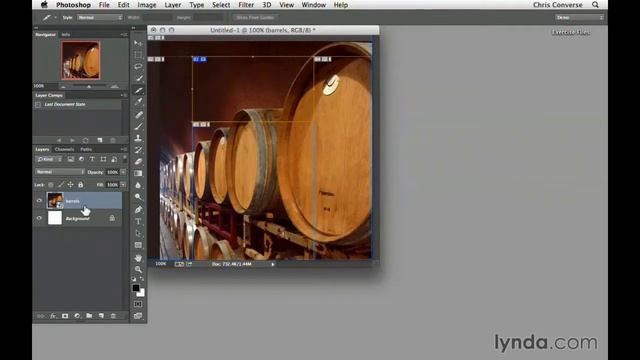Open the File menu

click(x=104, y=5)
